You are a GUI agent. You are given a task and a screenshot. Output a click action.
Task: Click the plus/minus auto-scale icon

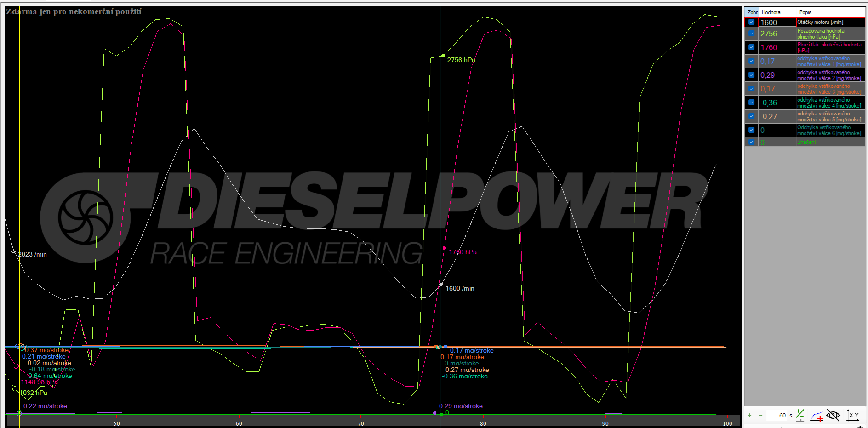pos(800,415)
